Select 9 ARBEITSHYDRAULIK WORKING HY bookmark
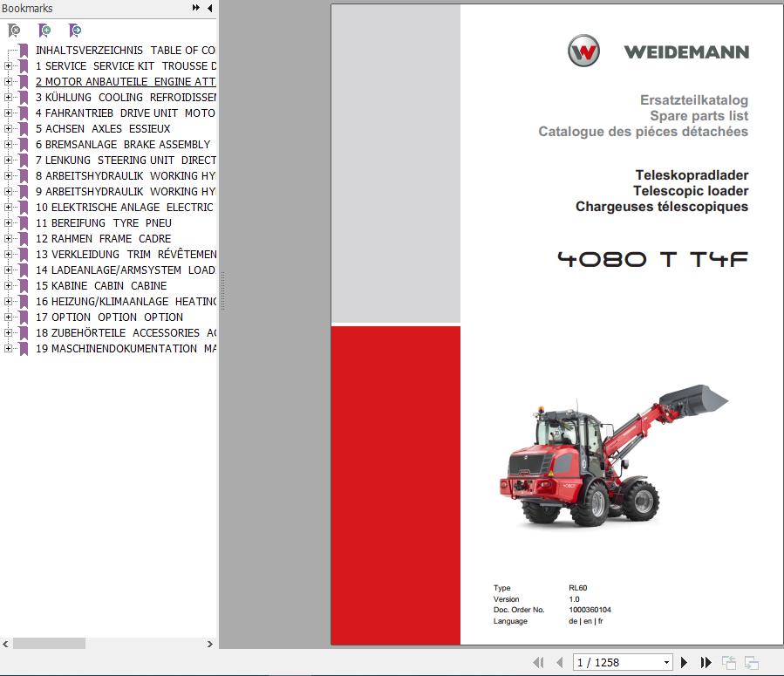 click(126, 192)
